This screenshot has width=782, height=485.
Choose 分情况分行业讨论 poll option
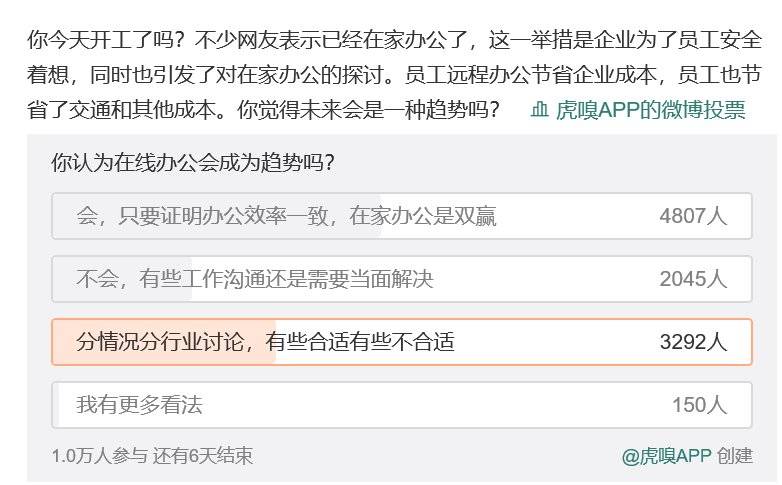[x=265, y=342]
